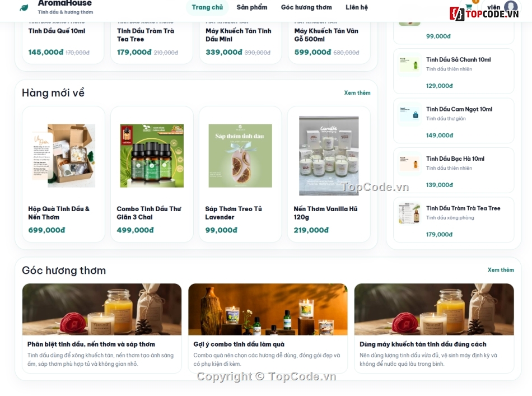
Task: Click the 145,000đ sale price
Action: click(x=46, y=52)
